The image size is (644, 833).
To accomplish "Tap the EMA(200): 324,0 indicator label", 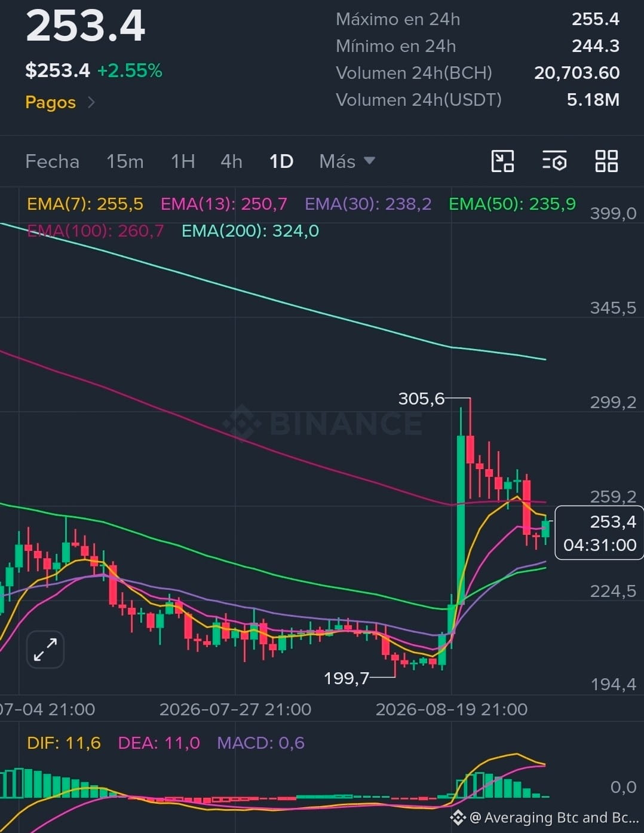I will 250,231.
